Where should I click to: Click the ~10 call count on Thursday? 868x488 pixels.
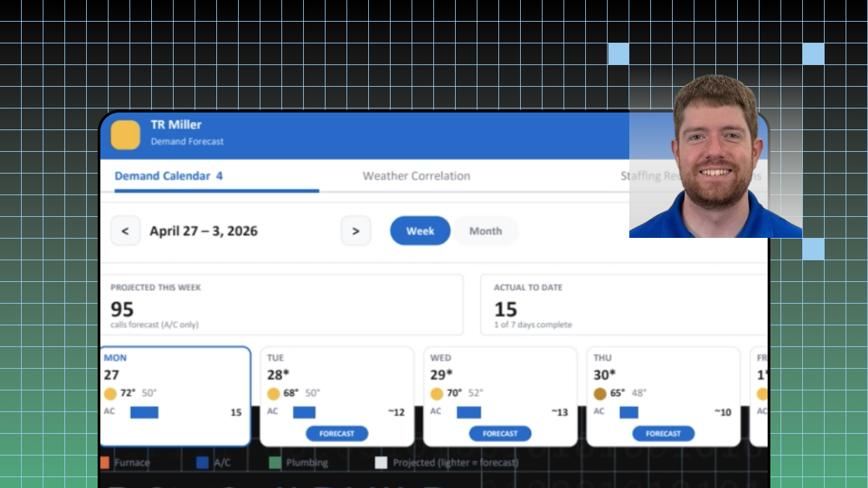pos(722,413)
